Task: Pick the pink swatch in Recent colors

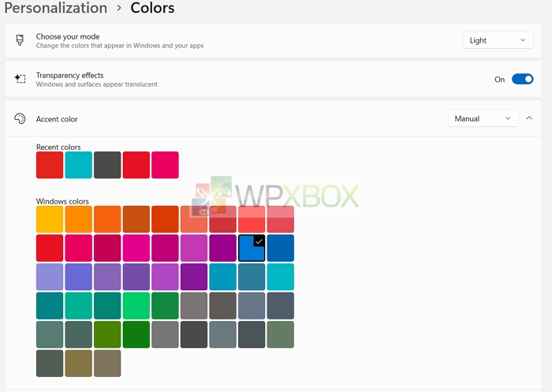Action: (x=165, y=165)
